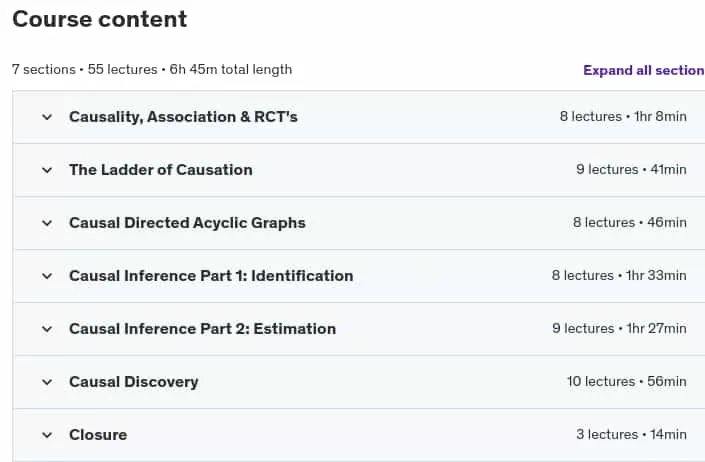This screenshot has width=705, height=462.
Task: Click '9 lectures • 41min' label
Action: (x=632, y=170)
